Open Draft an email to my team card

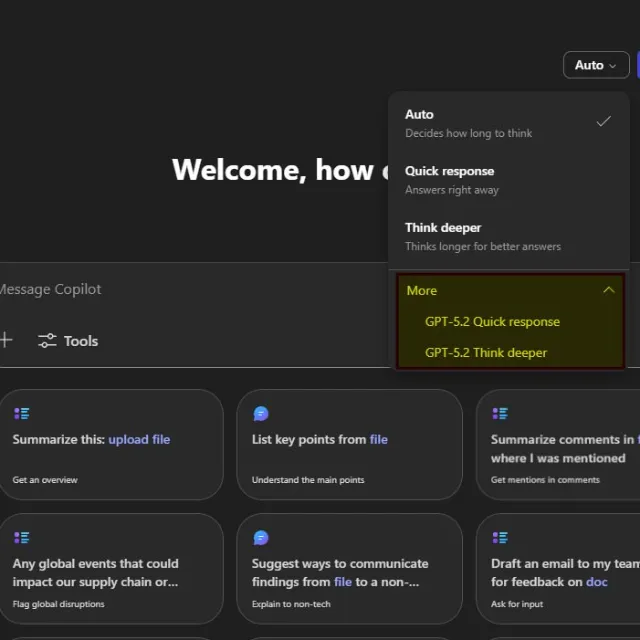558,569
